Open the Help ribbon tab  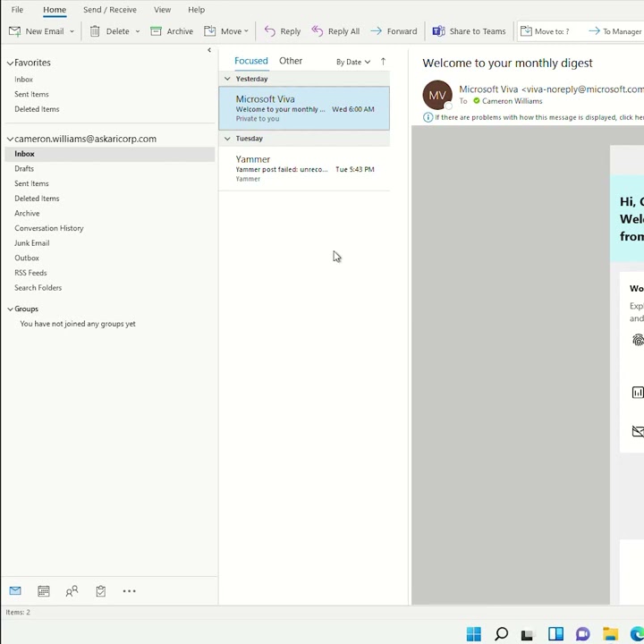point(196,10)
